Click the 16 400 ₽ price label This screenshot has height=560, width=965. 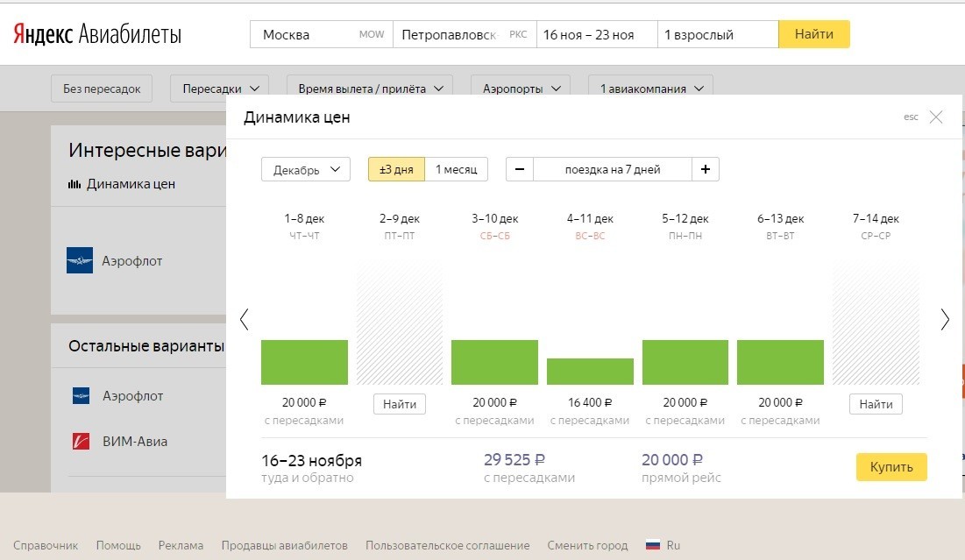click(x=590, y=402)
